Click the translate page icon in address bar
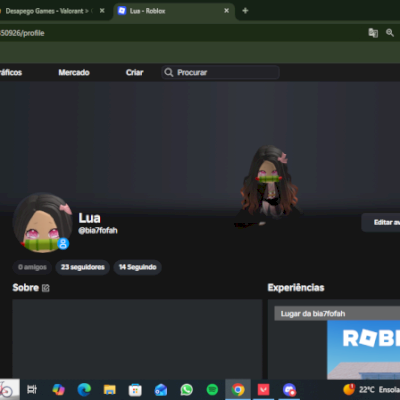The image size is (400, 400). pos(373,33)
